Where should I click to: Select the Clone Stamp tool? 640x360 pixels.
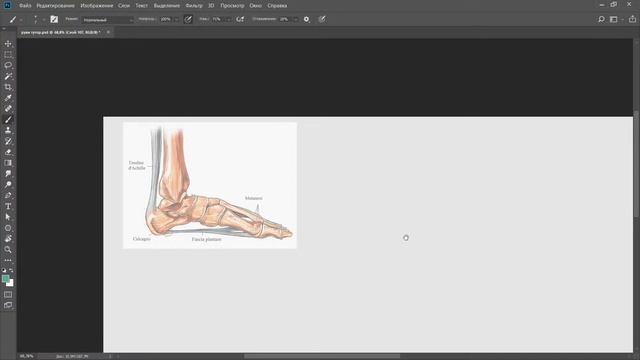pyautogui.click(x=8, y=130)
